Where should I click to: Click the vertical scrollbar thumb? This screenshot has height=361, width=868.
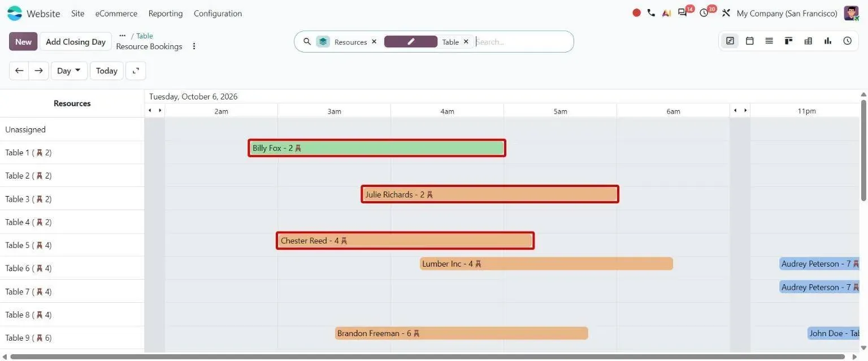pyautogui.click(x=863, y=150)
